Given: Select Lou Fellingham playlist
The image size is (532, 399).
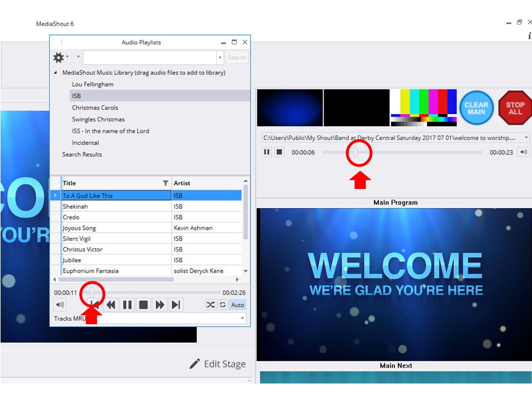Looking at the screenshot, I should (x=93, y=84).
